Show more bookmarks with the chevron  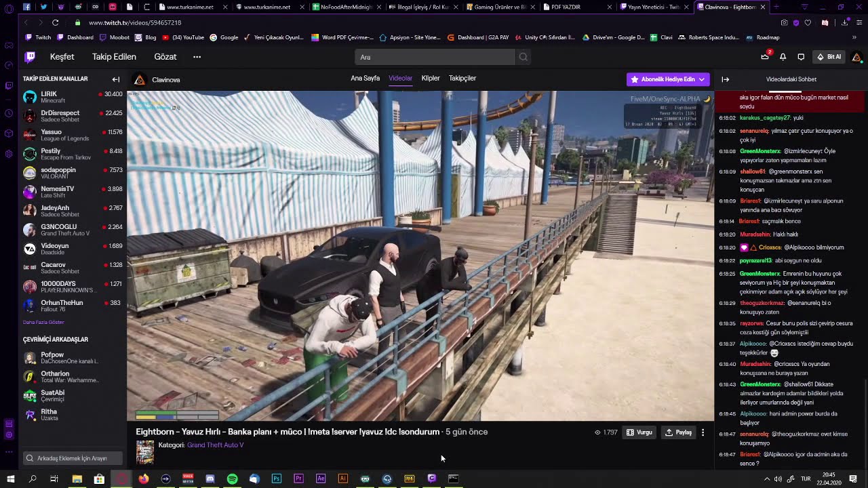[x=854, y=37]
